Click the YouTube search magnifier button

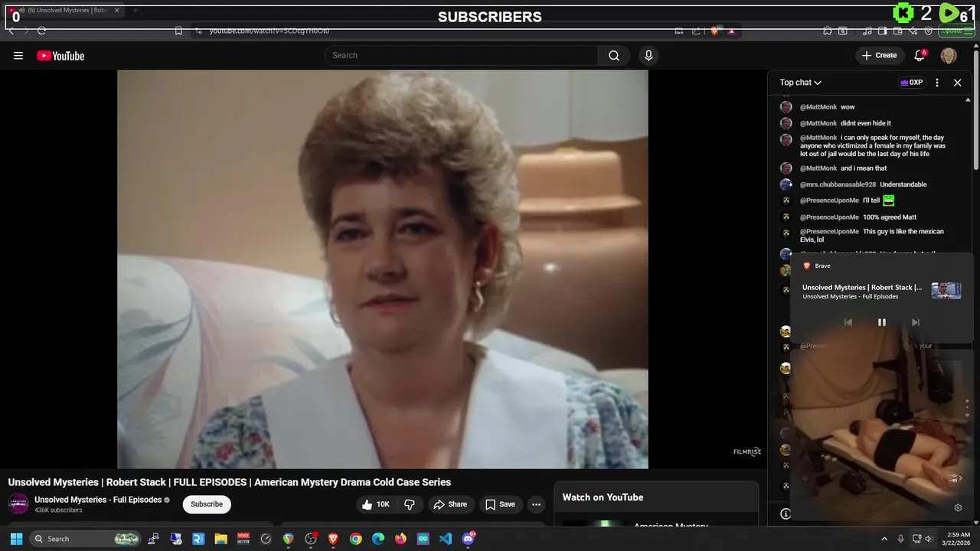[614, 56]
